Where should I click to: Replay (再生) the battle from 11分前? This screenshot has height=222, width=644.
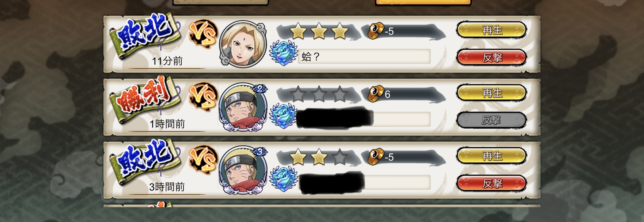[491, 30]
